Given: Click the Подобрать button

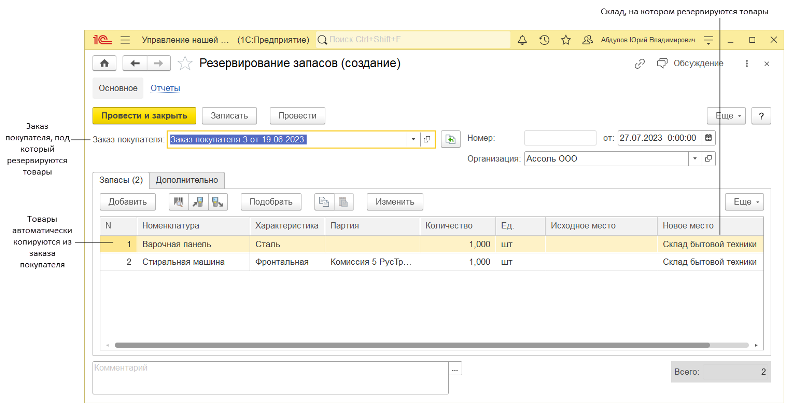Looking at the screenshot, I should pyautogui.click(x=271, y=202).
